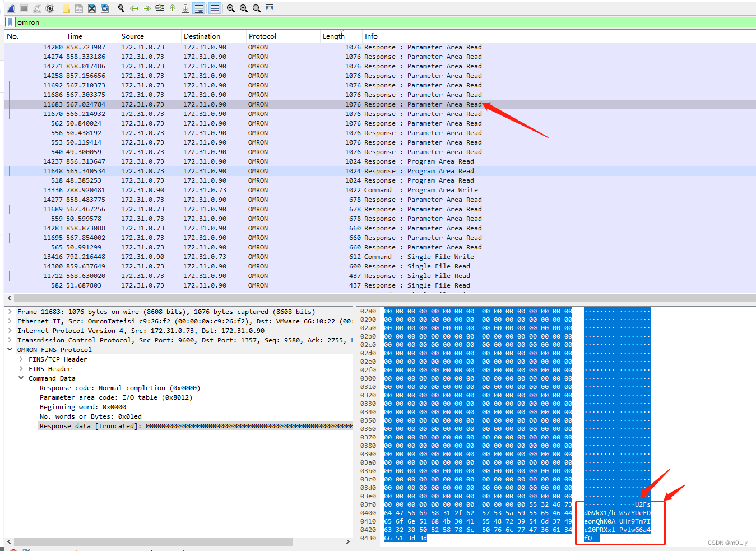Click hex offset row 0430

[368, 538]
